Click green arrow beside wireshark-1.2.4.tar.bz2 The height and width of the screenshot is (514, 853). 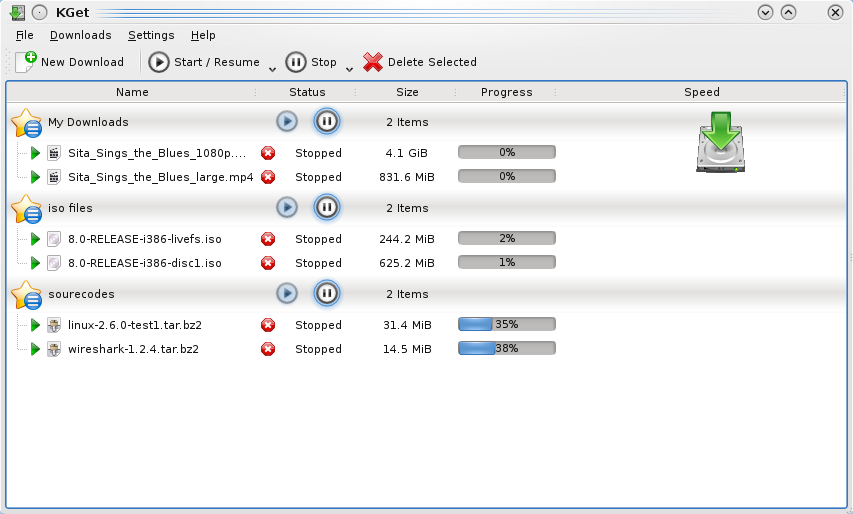tap(35, 349)
